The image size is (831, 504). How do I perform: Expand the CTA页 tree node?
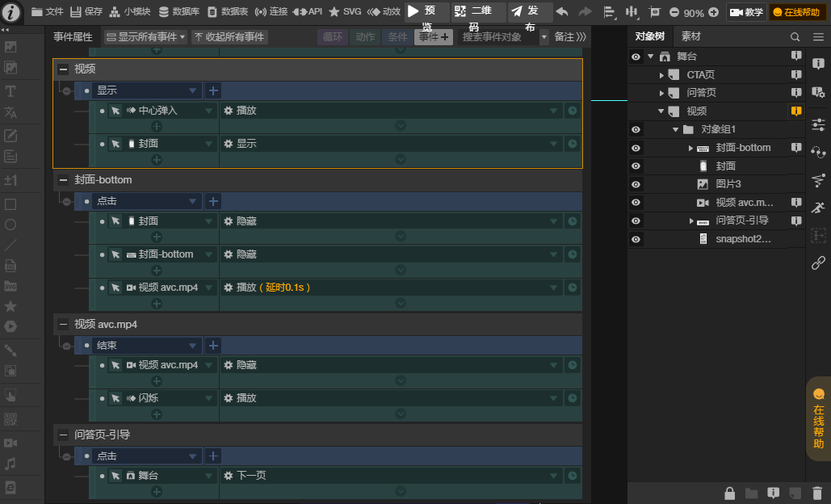661,75
